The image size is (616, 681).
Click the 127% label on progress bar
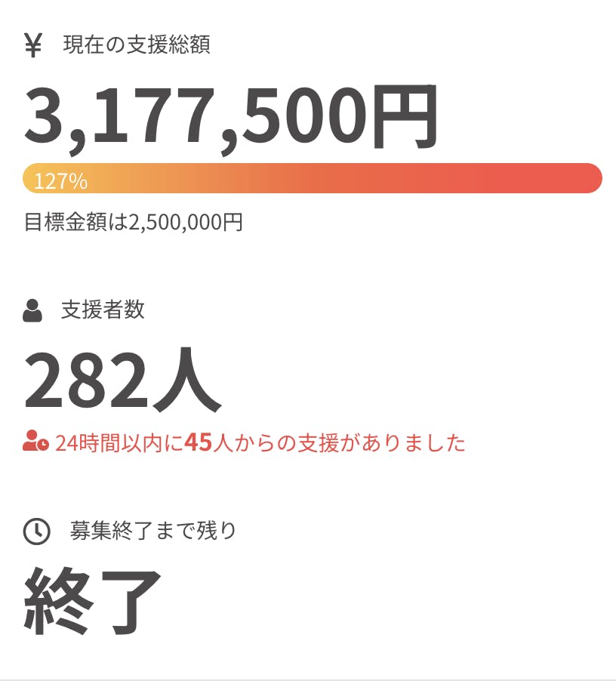pos(60,181)
